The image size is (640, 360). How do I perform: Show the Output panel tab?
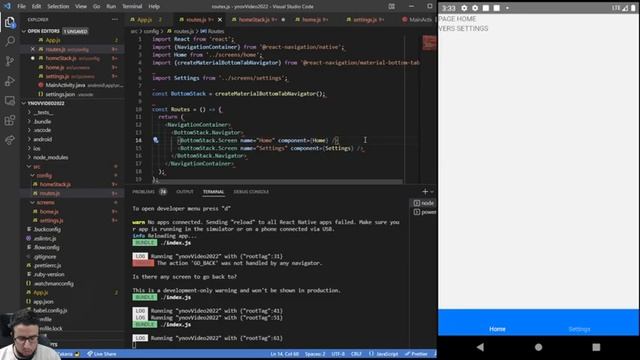pyautogui.click(x=184, y=191)
